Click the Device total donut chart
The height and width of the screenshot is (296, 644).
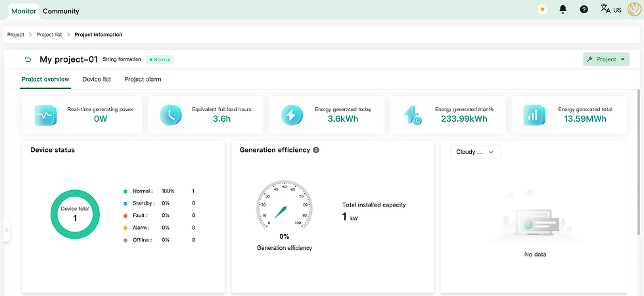(x=75, y=214)
